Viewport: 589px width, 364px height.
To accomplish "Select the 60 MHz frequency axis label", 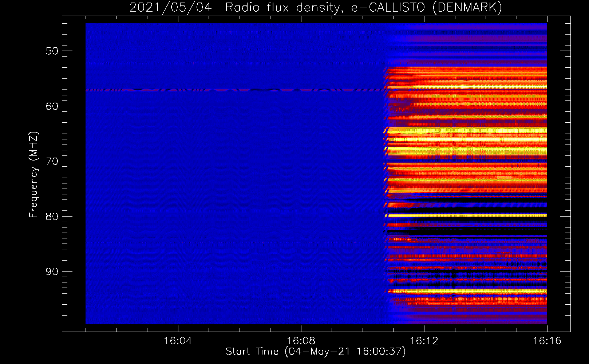I will point(52,106).
